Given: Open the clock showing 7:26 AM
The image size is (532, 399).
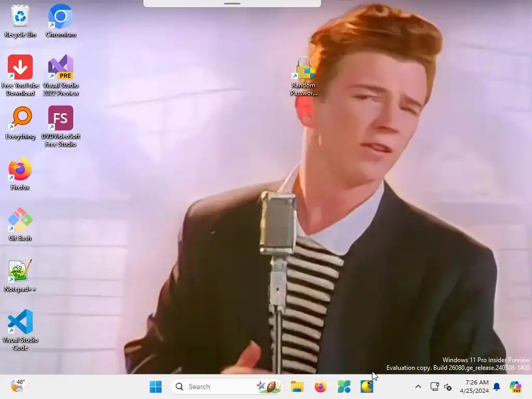Looking at the screenshot, I should click(474, 387).
